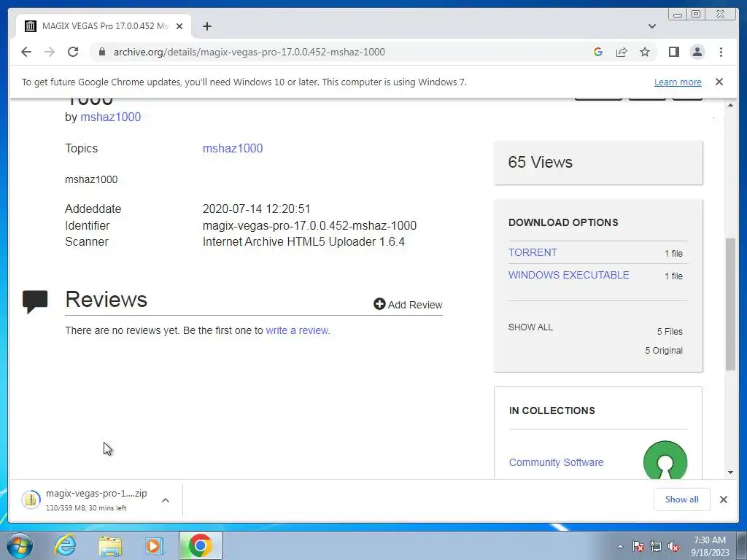Open Chrome's three-dot menu
The image size is (747, 560).
(x=721, y=52)
